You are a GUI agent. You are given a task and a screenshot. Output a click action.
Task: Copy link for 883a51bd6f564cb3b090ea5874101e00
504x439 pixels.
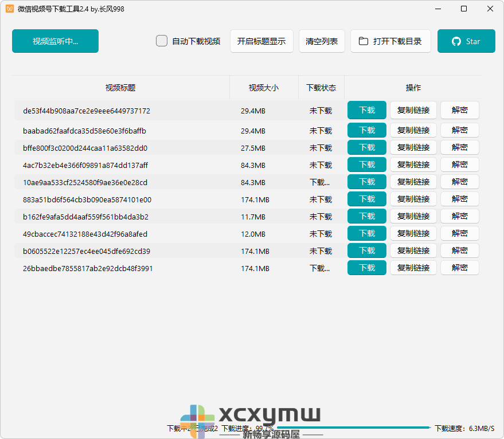(x=413, y=199)
